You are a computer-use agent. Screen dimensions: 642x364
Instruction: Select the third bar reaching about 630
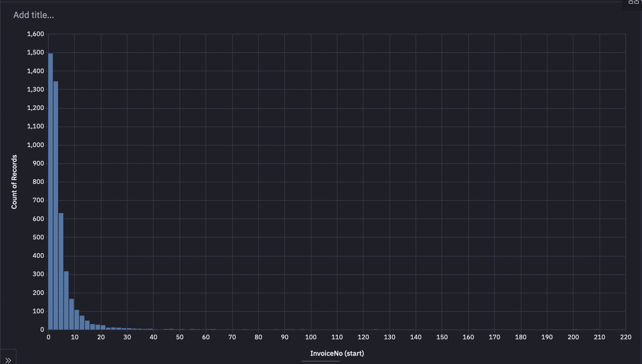tap(61, 271)
